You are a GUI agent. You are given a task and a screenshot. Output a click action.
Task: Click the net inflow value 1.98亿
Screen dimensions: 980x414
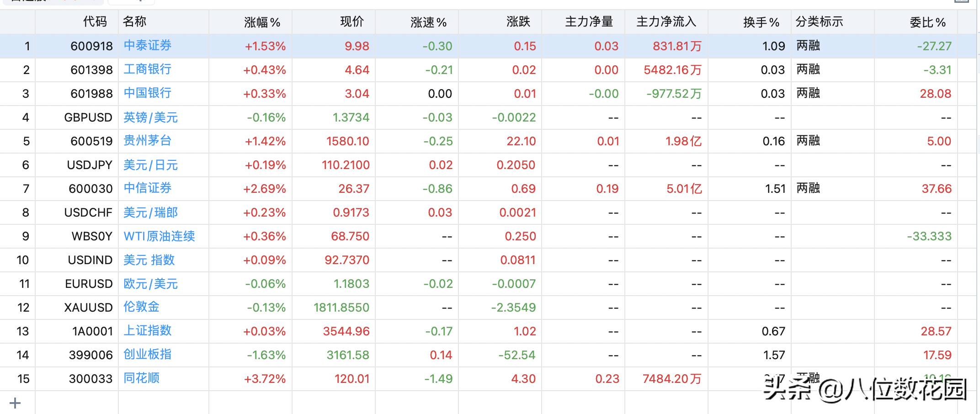683,141
